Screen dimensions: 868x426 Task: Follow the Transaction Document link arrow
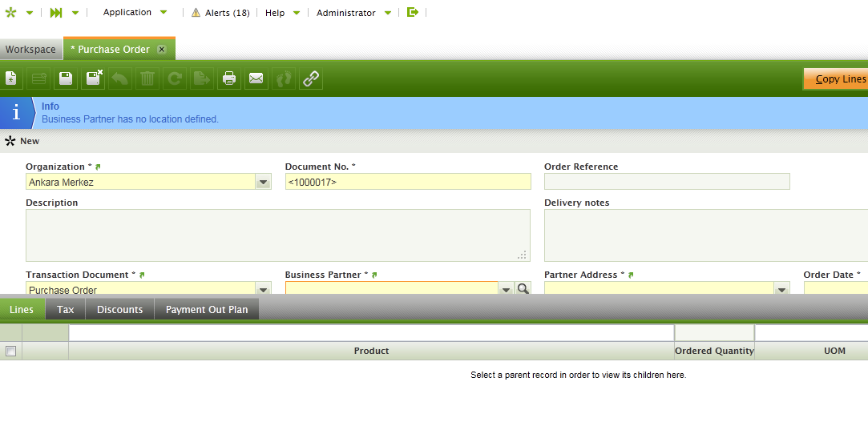142,275
